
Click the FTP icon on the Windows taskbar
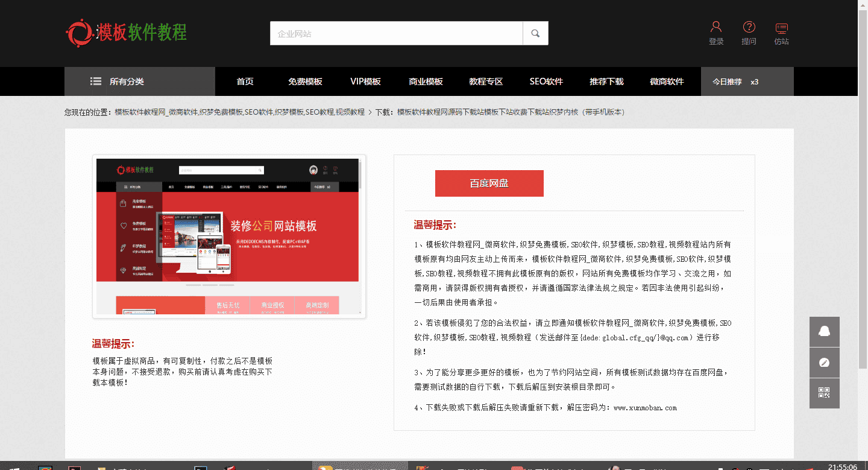tap(422, 468)
